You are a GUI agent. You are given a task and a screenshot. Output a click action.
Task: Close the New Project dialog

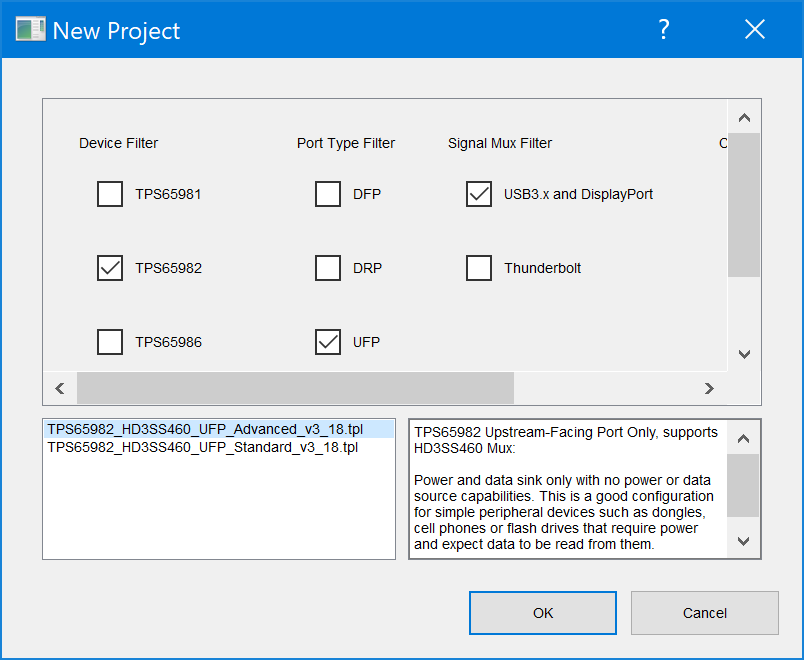755,30
